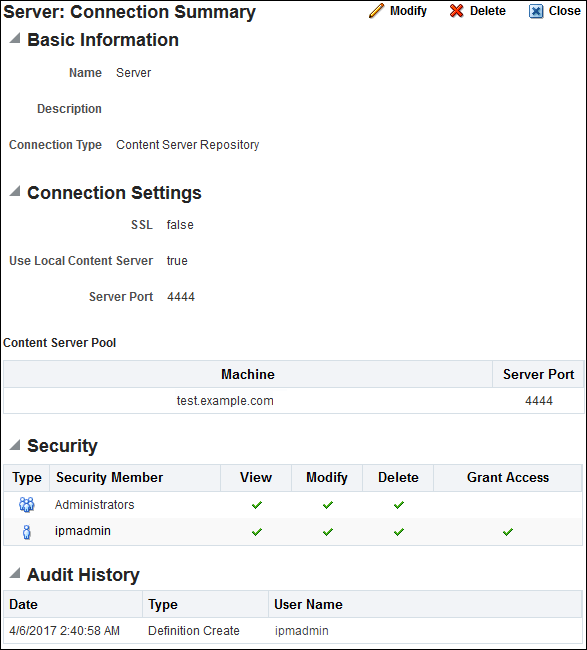
Task: Click the Delete button label
Action: click(488, 11)
